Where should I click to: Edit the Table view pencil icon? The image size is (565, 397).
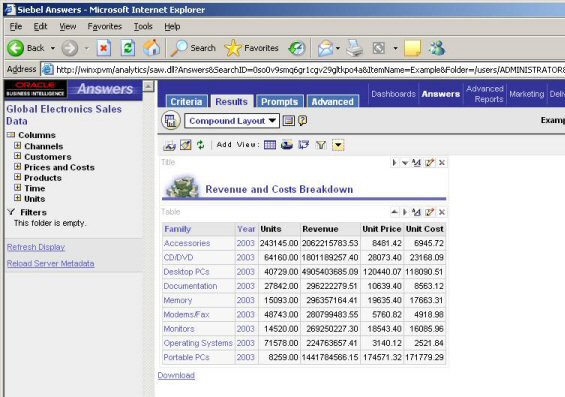(x=430, y=212)
